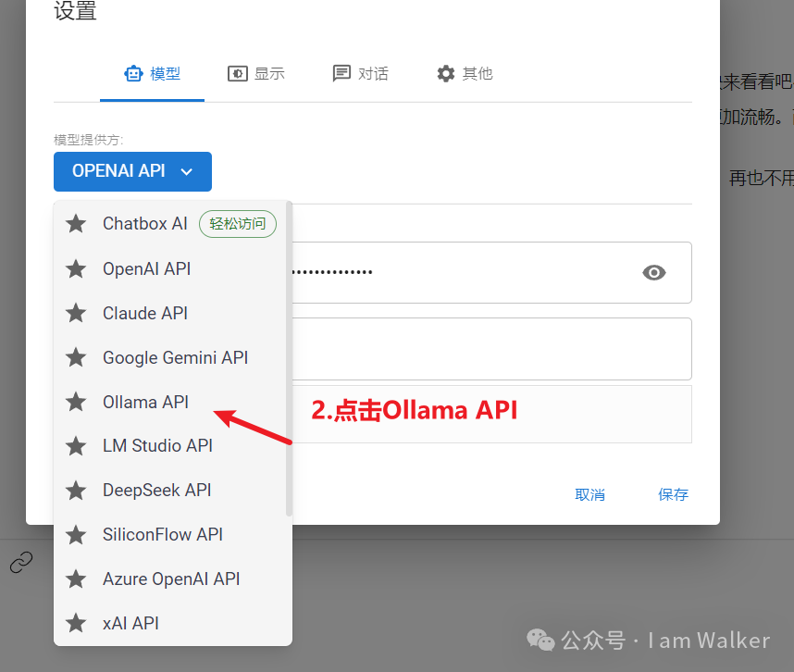This screenshot has height=672, width=794.
Task: Choose Claude API in the dropdown list
Action: coord(173,313)
